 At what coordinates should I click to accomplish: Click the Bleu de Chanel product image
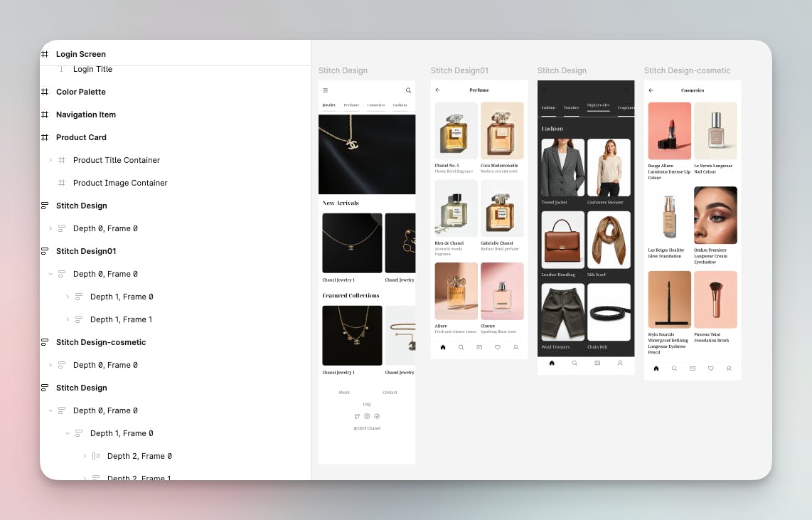click(456, 208)
